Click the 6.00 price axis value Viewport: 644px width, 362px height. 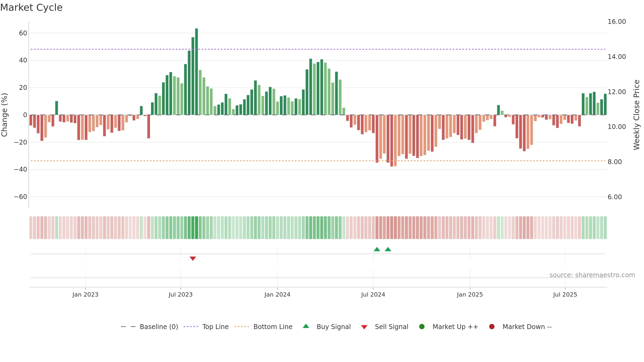(614, 197)
